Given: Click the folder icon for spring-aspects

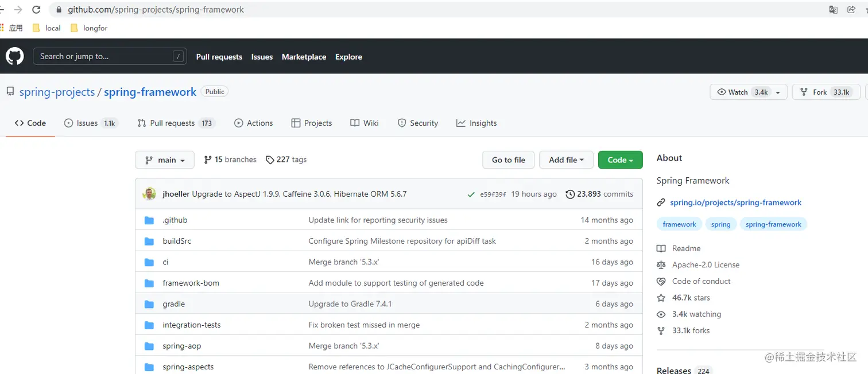Looking at the screenshot, I should (149, 367).
